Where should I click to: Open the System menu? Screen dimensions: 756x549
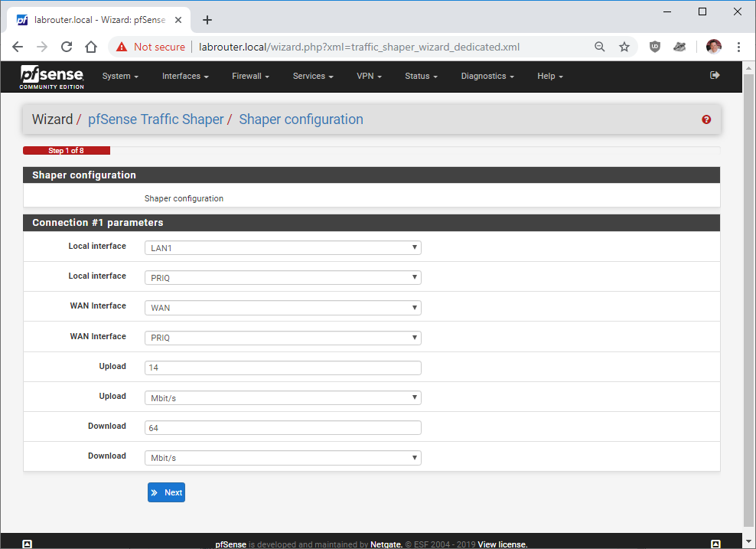(x=120, y=77)
